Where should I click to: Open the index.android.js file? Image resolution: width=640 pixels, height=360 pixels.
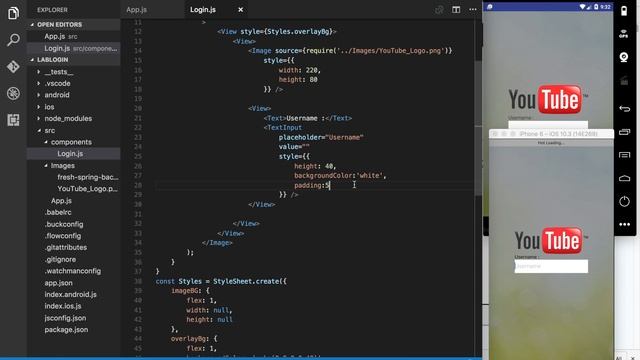coord(71,294)
